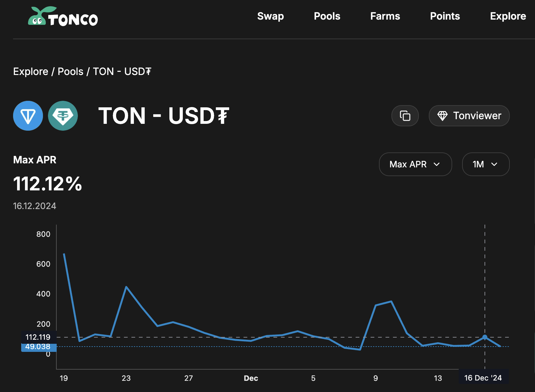Copy the pool address

(405, 116)
